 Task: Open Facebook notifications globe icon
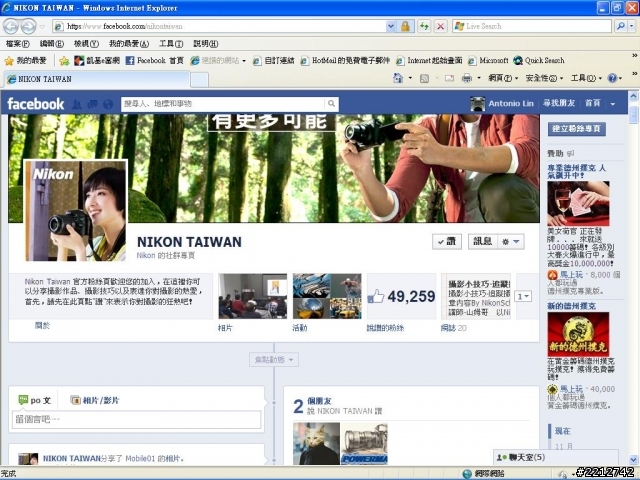click(108, 104)
